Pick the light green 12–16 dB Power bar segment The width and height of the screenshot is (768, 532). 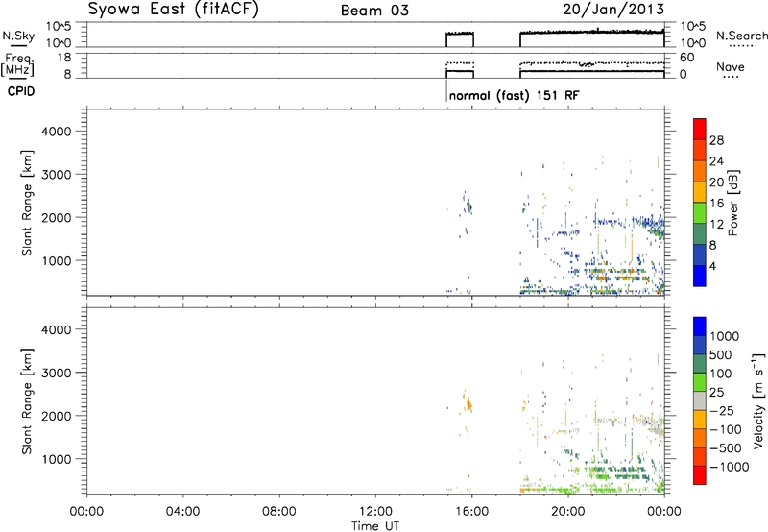tap(700, 212)
